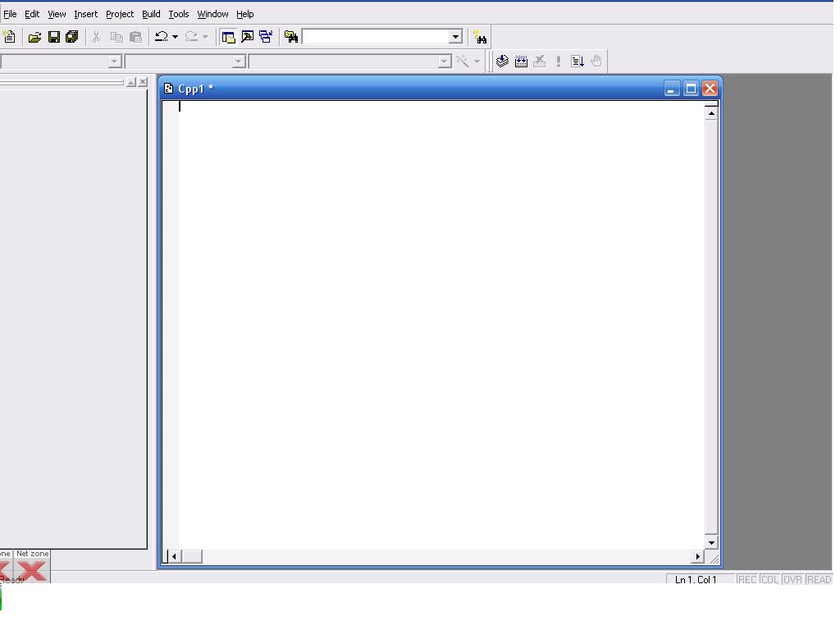Image resolution: width=840 pixels, height=630 pixels.
Task: Expand the WizardBar actions dropdown arrow
Action: point(477,62)
